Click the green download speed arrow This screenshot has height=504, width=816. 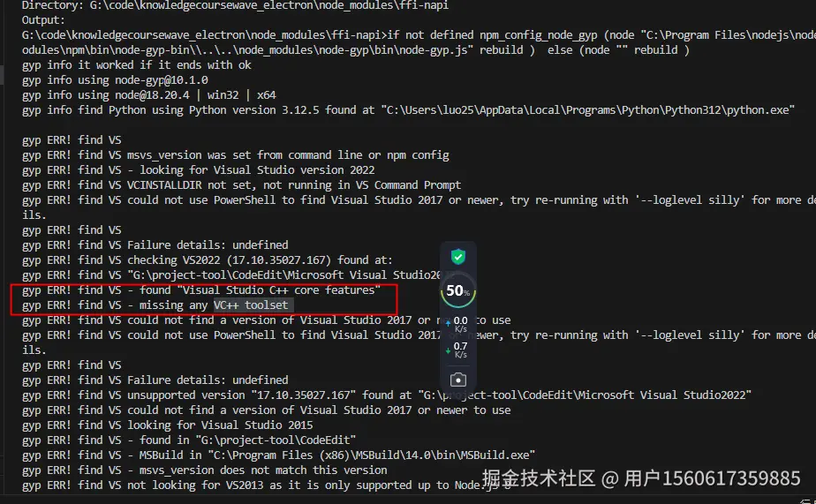[448, 350]
